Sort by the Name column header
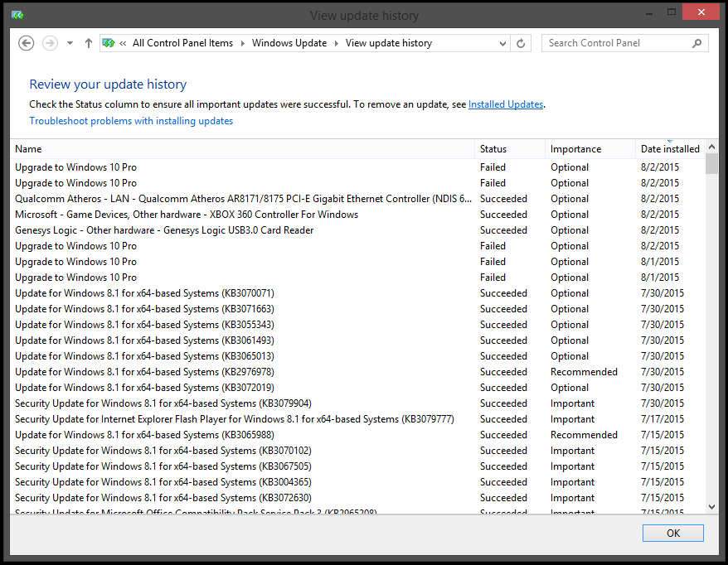This screenshot has width=728, height=565. (242, 149)
